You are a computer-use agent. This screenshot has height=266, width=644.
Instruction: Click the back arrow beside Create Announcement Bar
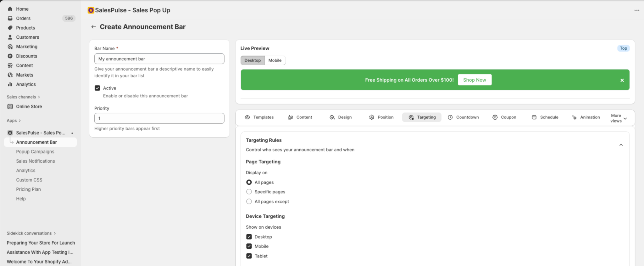pos(93,27)
